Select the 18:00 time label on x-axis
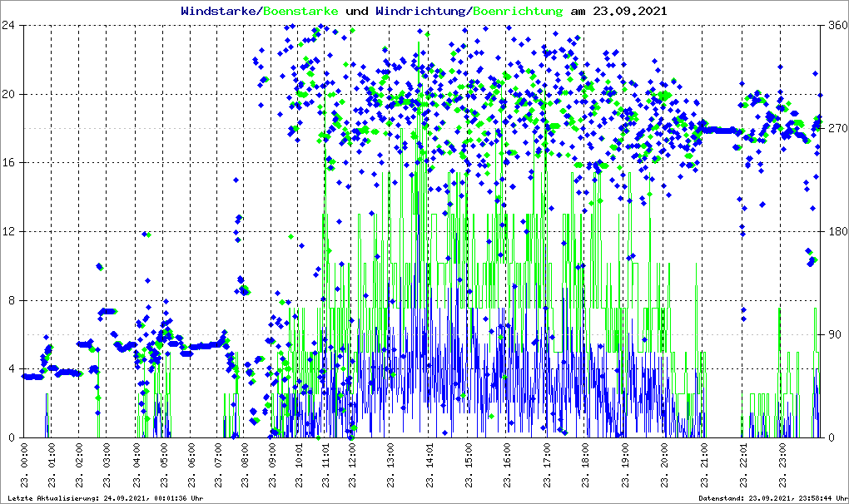This screenshot has height=504, width=849. tap(586, 467)
